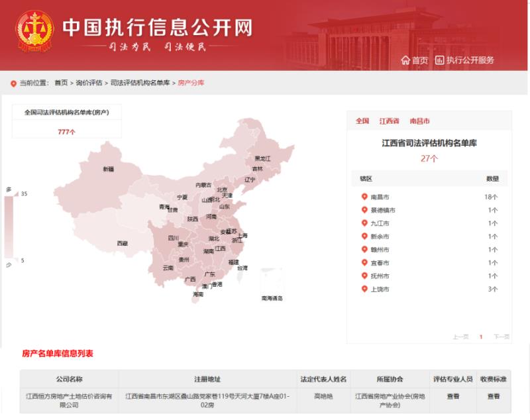
Task: Click the home icon beside 首页
Action: click(x=405, y=60)
